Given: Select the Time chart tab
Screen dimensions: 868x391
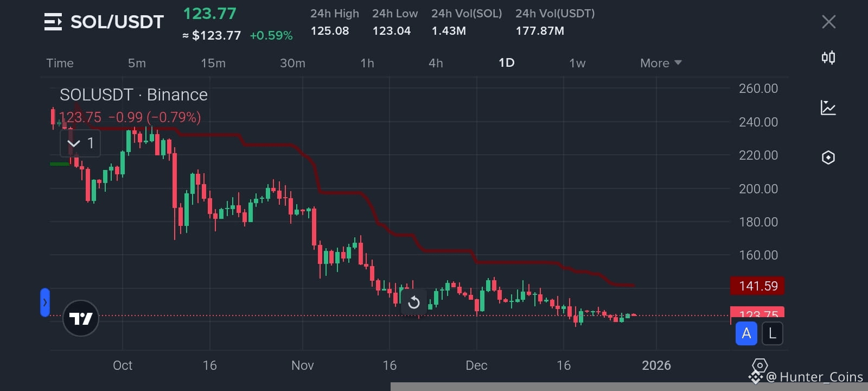Looking at the screenshot, I should coord(60,63).
